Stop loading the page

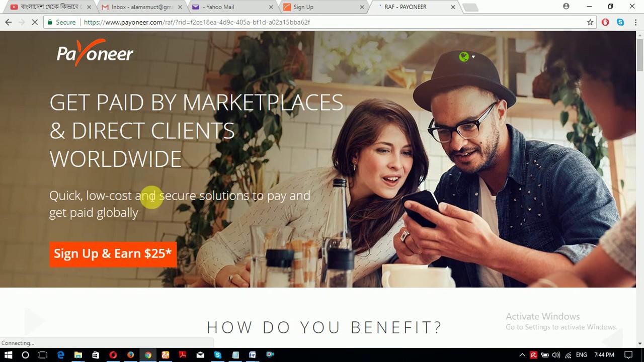pos(35,22)
